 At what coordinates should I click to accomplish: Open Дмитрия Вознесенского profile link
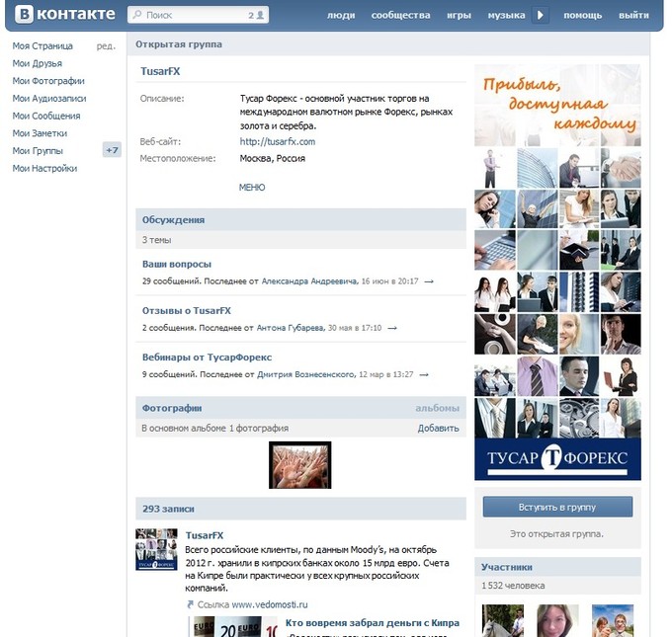pos(306,375)
